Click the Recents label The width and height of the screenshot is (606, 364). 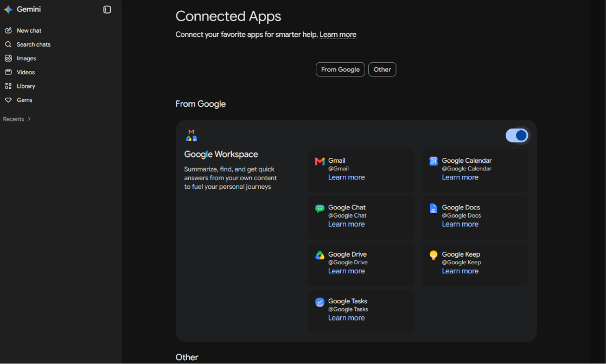[x=14, y=119]
